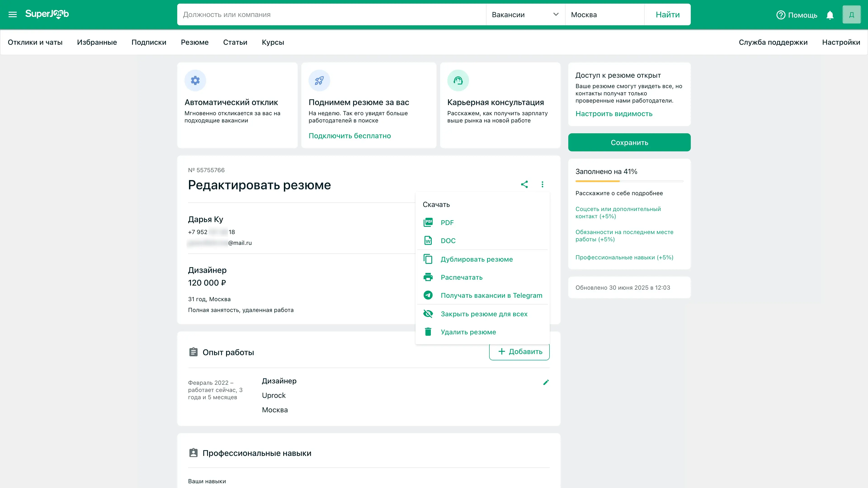This screenshot has width=868, height=488.
Task: Click the resume completion progress bar
Action: coord(629,181)
